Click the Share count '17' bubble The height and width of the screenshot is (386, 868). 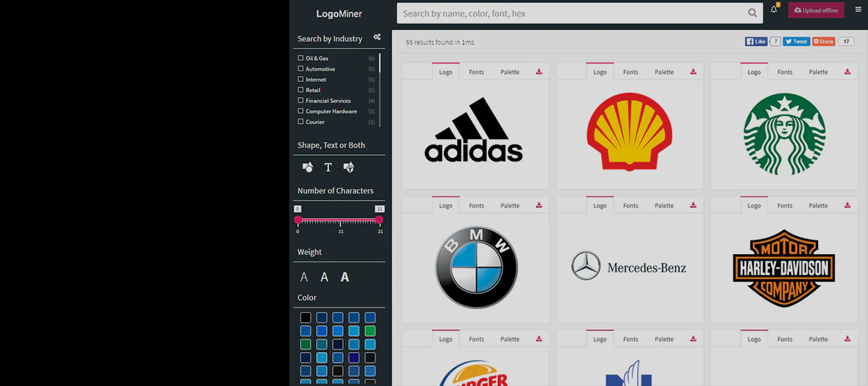tap(846, 41)
